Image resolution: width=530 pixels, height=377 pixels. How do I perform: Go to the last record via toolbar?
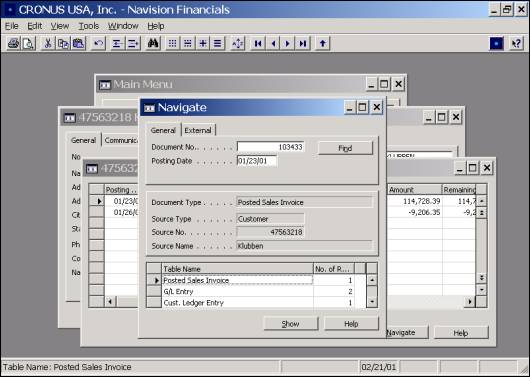[303, 44]
